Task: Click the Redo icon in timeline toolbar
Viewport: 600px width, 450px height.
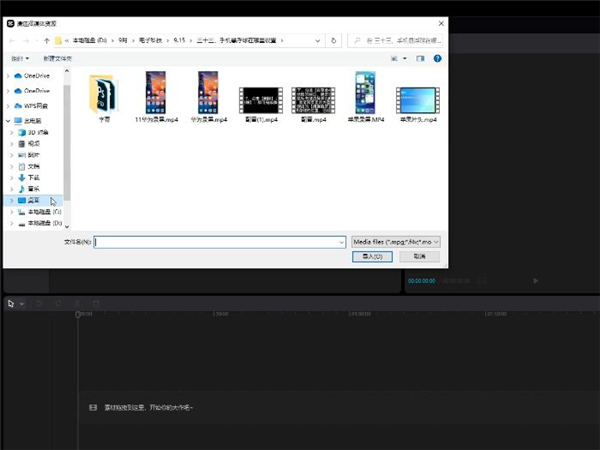Action: [58, 304]
